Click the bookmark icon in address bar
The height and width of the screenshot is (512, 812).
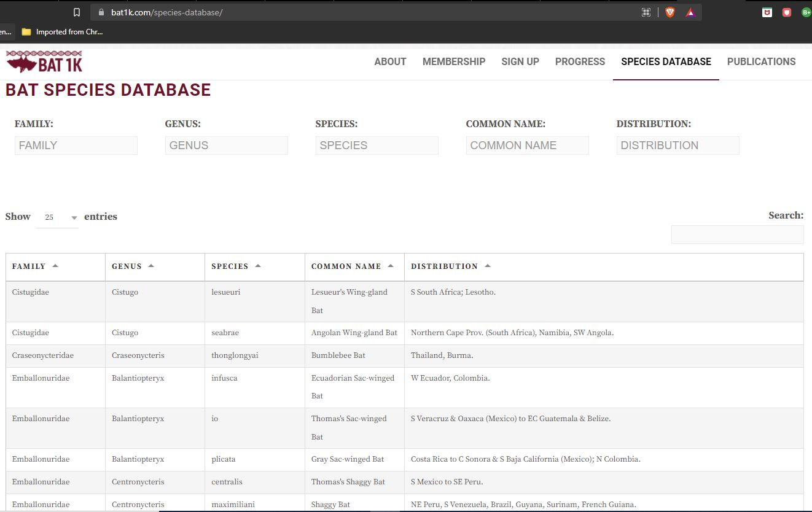point(77,12)
